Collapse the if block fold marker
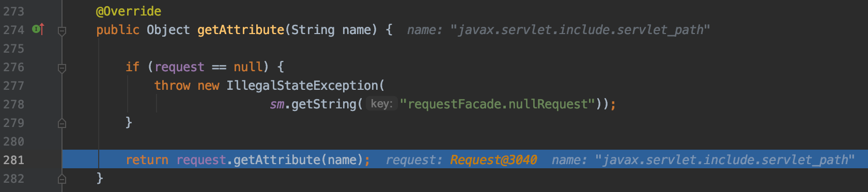Viewport: 868px width, 192px height. point(62,68)
